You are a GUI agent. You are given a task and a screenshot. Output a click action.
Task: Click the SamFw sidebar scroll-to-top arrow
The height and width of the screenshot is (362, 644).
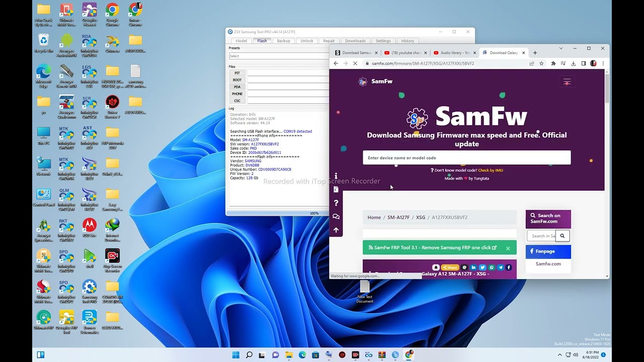(x=336, y=230)
